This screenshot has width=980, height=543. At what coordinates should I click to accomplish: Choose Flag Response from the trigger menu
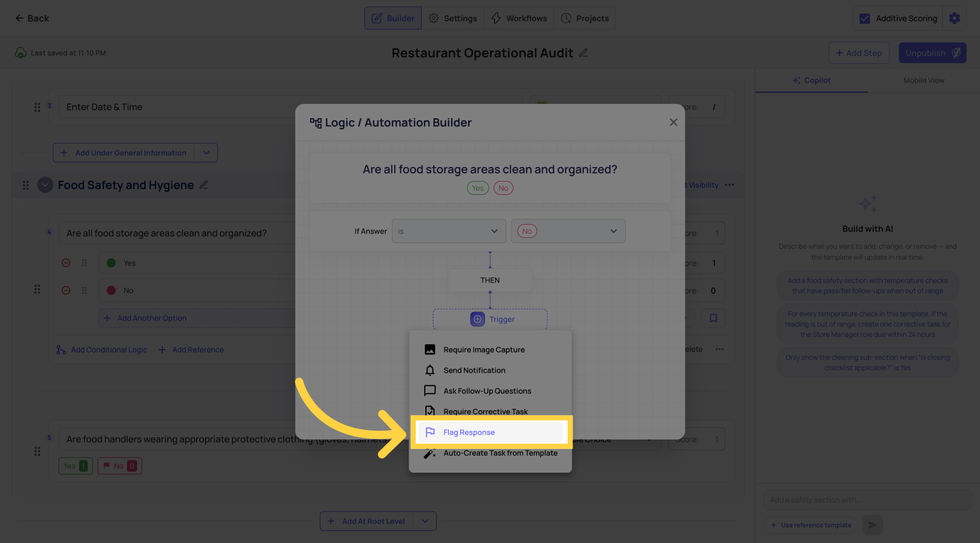point(490,432)
